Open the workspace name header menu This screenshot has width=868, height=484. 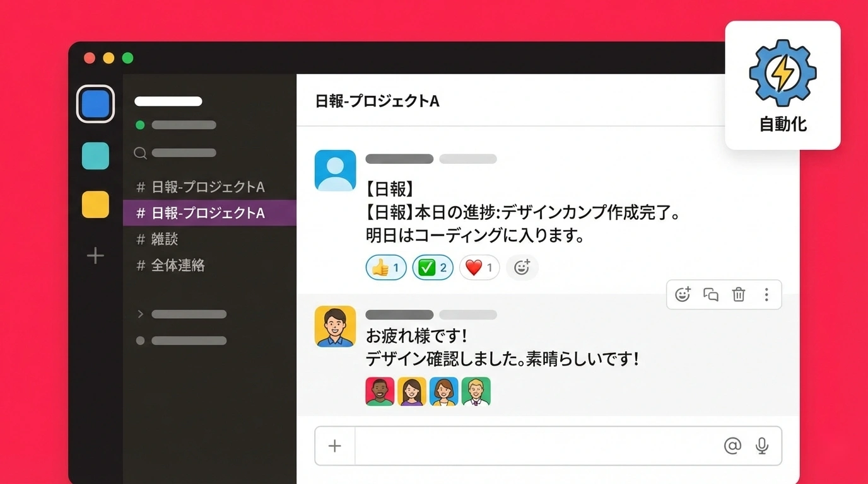click(168, 101)
